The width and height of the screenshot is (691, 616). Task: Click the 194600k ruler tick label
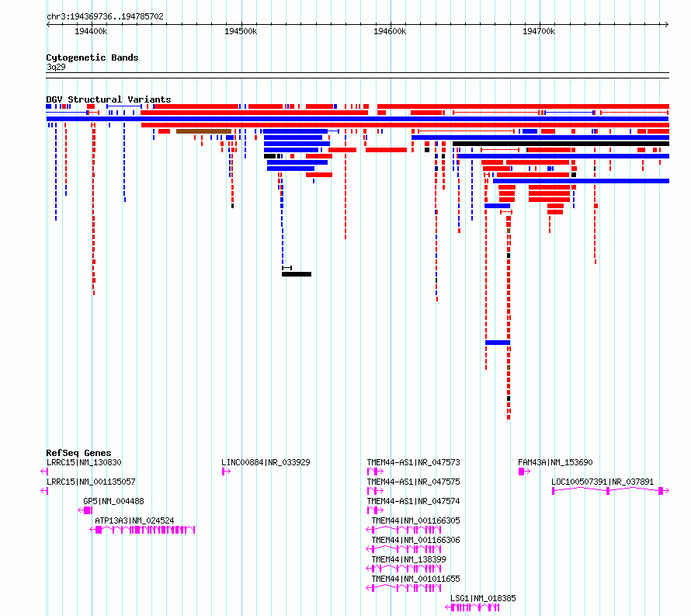coord(390,31)
